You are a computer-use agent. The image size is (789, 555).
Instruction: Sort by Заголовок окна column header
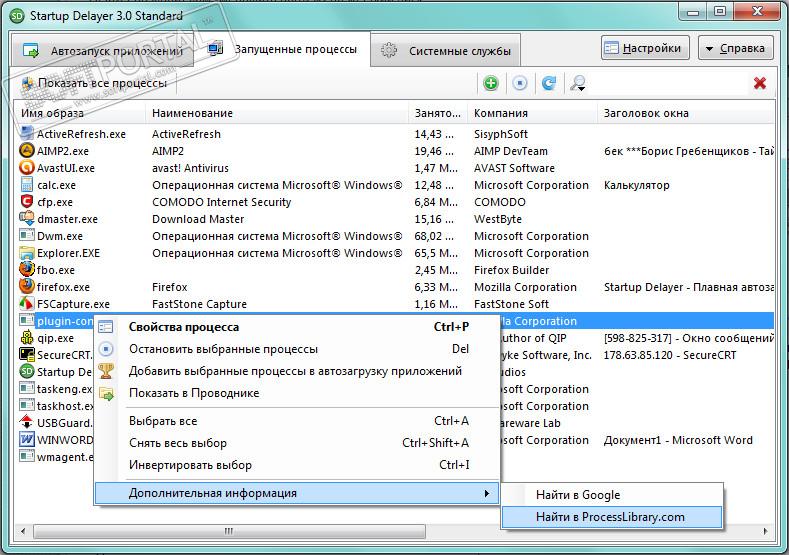click(x=686, y=113)
